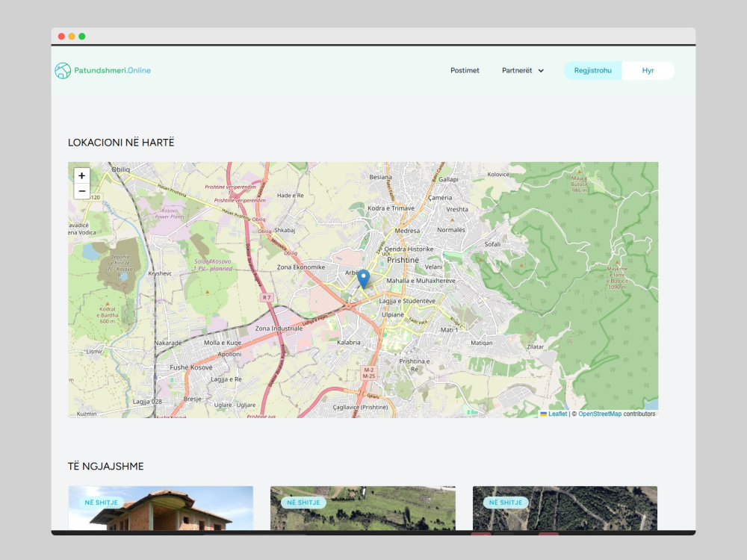Open the green field land listing thumbnail
747x560 pixels.
(x=363, y=508)
